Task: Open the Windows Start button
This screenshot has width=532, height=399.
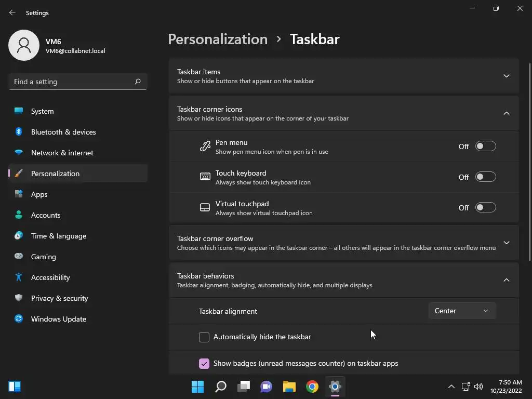Action: click(x=197, y=387)
